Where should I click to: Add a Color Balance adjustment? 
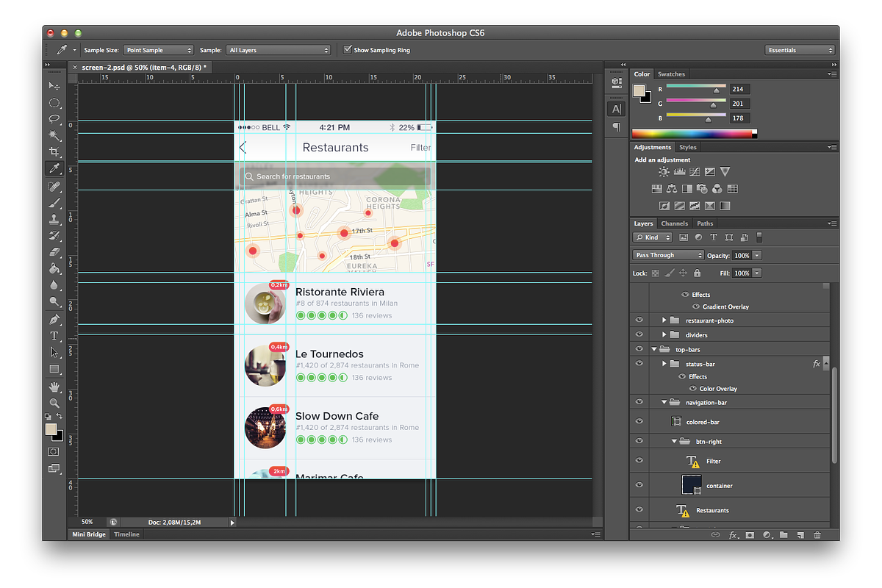(672, 189)
